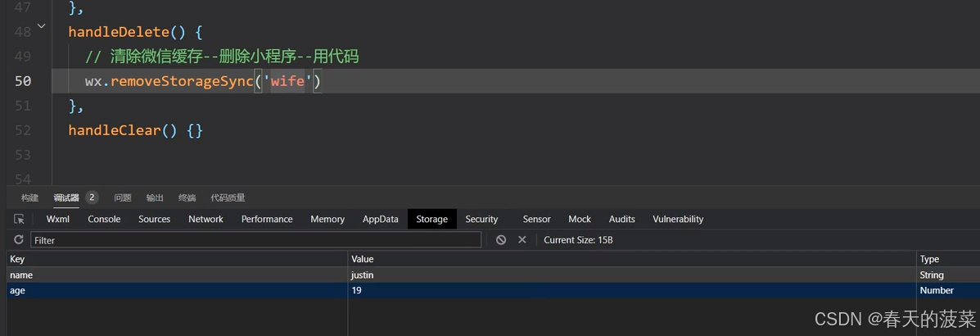980x336 pixels.
Task: Select the value 19 cell
Action: click(x=632, y=290)
